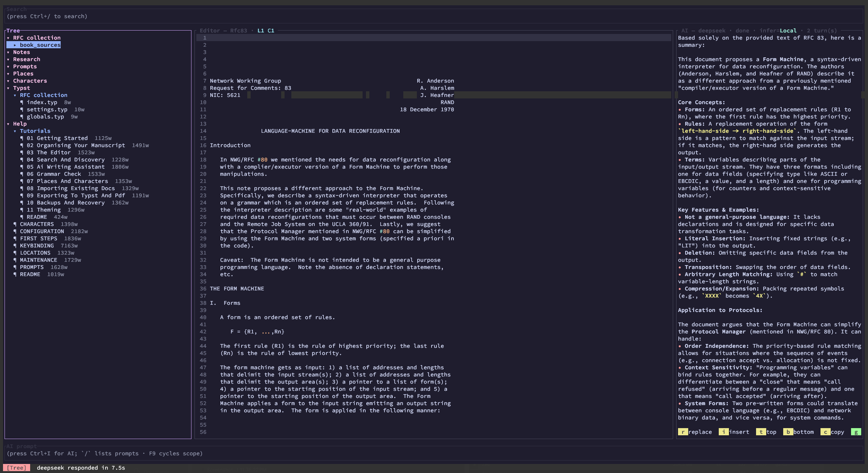Image resolution: width=868 pixels, height=473 pixels.
Task: Click the [Tree] mode indicator in status bar
Action: coord(17,468)
